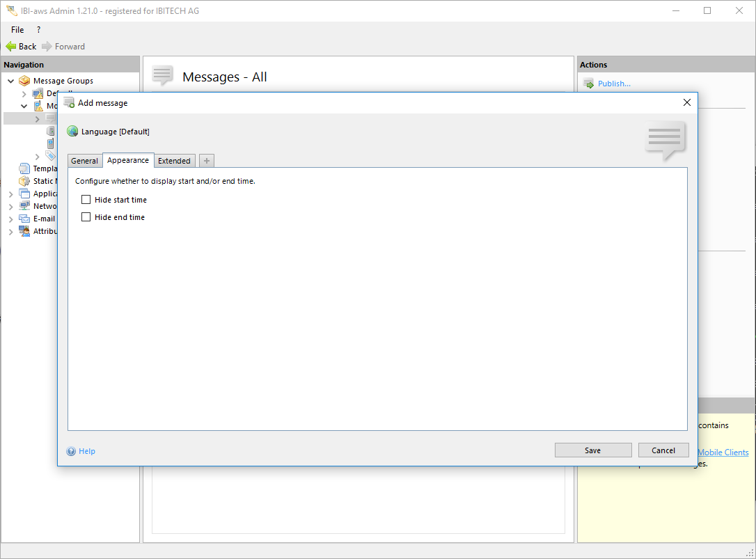The image size is (756, 559).
Task: Click the Static gear icon in Navigation
Action: tap(25, 181)
